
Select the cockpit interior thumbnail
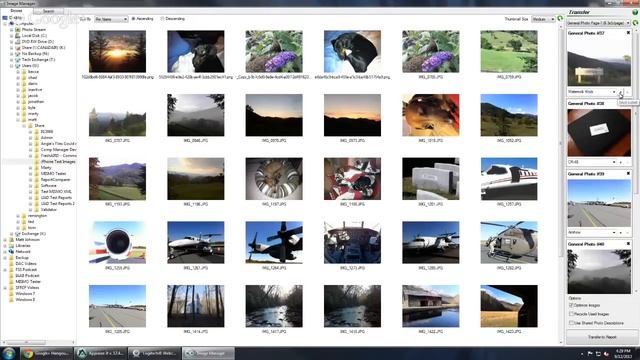click(352, 242)
